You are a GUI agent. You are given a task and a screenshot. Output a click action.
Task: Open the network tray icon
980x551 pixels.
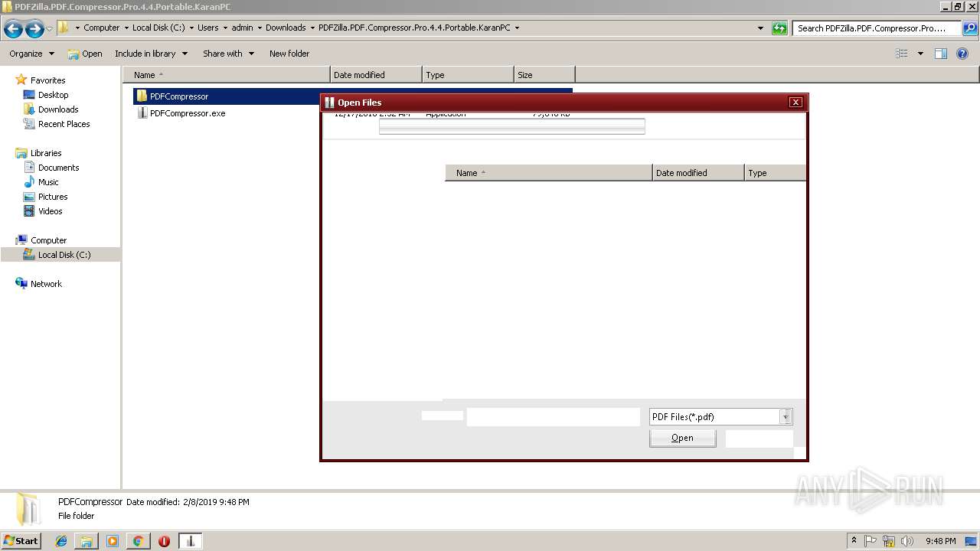(x=889, y=541)
